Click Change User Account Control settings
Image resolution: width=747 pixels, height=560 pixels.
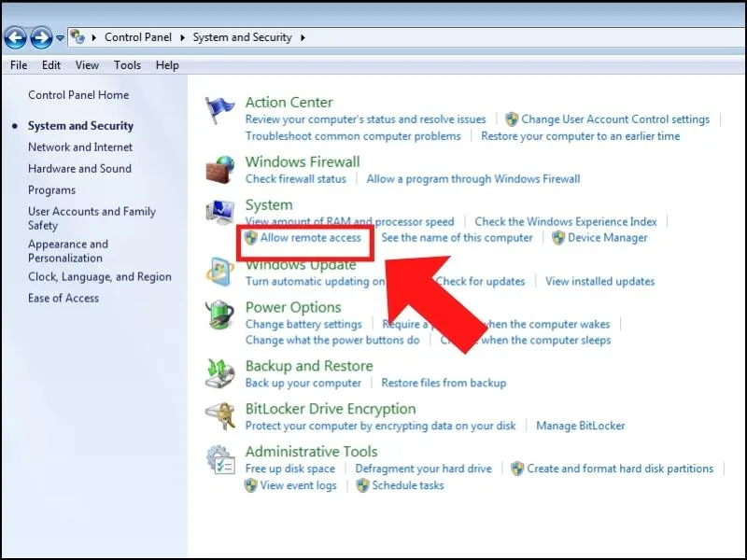pos(614,119)
